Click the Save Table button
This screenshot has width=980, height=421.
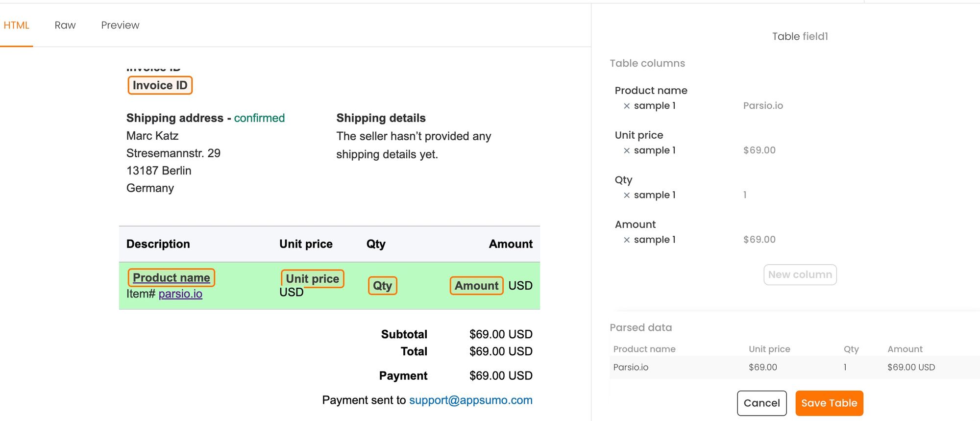[x=829, y=403]
